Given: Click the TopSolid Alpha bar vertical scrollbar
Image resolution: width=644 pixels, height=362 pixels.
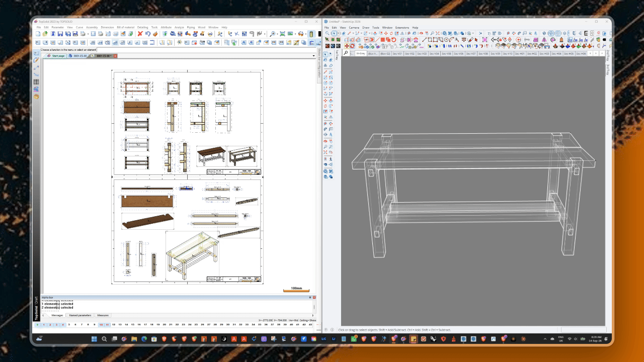Looking at the screenshot, I should pyautogui.click(x=314, y=306).
